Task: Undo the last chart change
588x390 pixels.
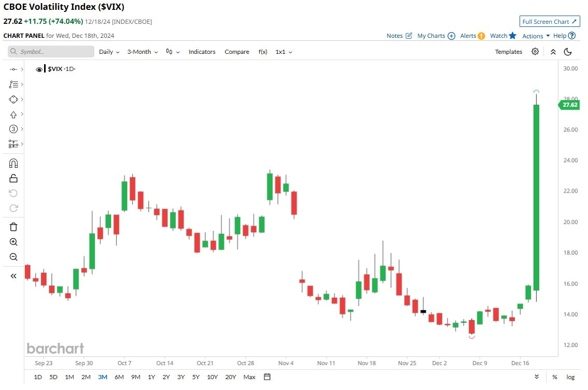Action: (13, 193)
